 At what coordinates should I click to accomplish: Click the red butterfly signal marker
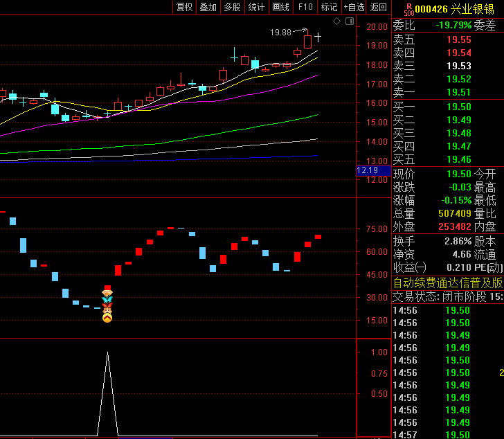click(x=107, y=305)
